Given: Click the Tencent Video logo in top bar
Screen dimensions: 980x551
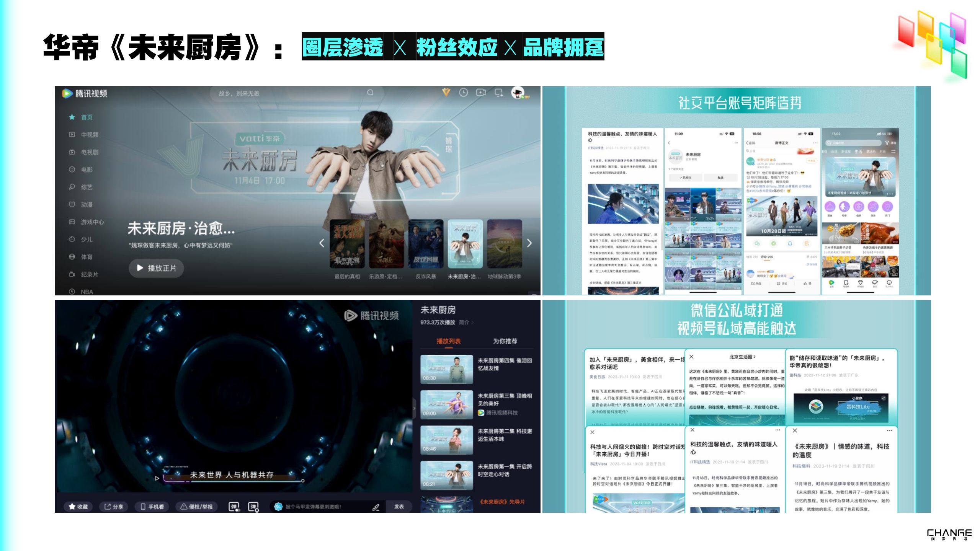Looking at the screenshot, I should pos(85,93).
